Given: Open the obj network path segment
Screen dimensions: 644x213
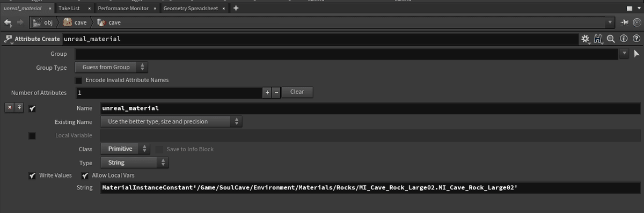Looking at the screenshot, I should pos(44,23).
